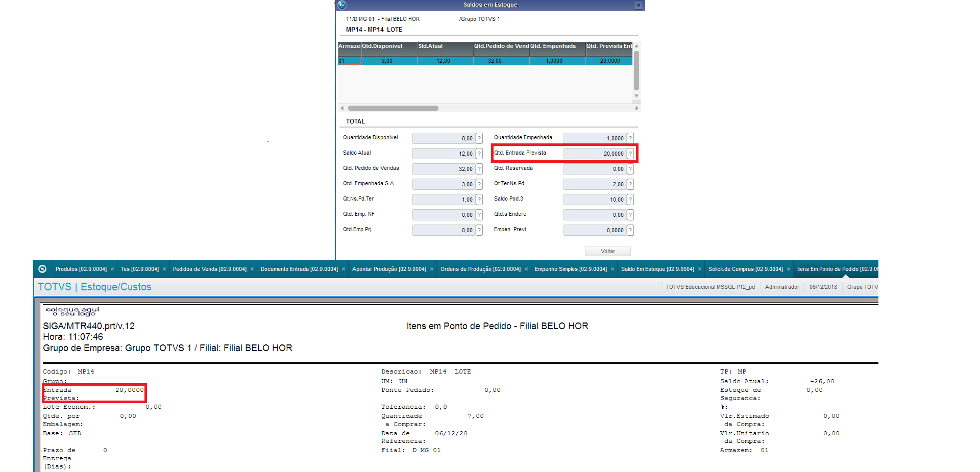Click the grid's scroll-down arrow
This screenshot has height=472, width=980.
point(636,96)
